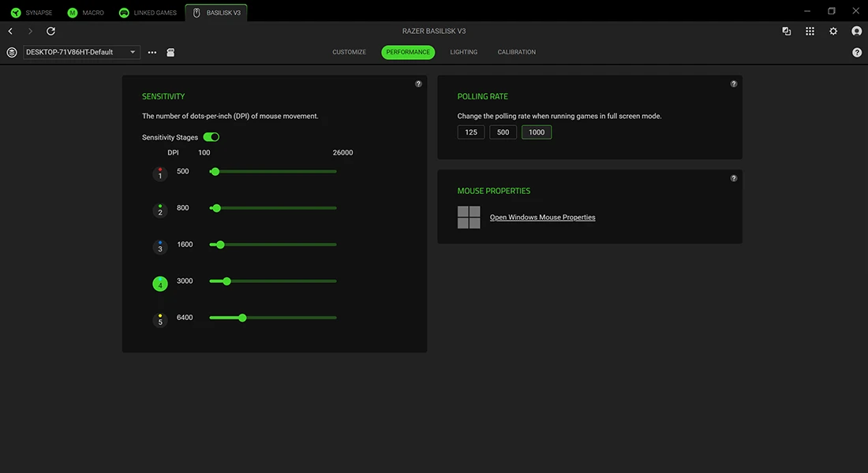This screenshot has height=473, width=868.
Task: Click stage 4 DPI slider at 3000
Action: (227, 281)
